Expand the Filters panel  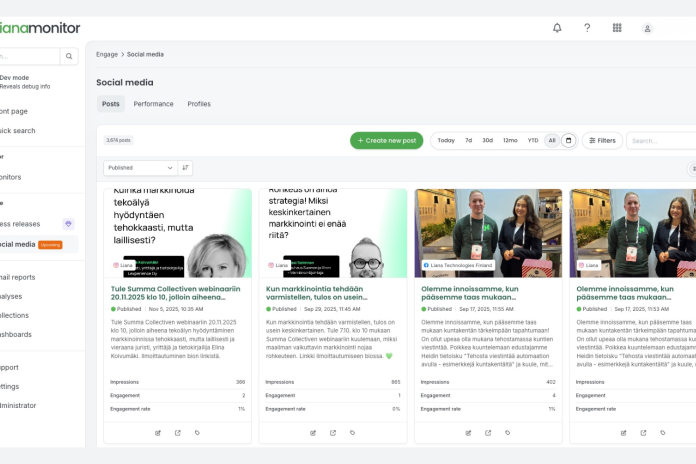[601, 141]
